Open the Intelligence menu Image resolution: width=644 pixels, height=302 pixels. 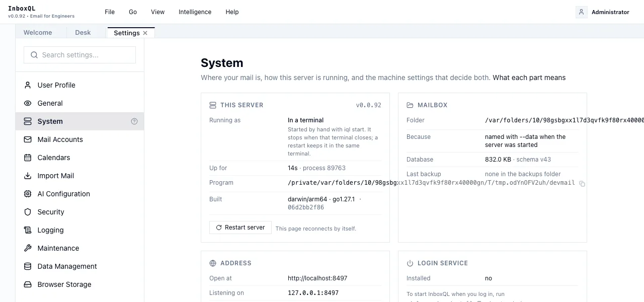coord(195,12)
